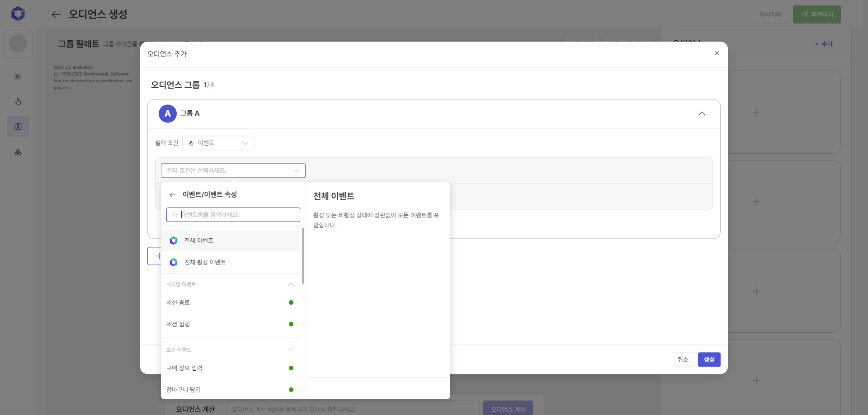This screenshot has height=415, width=868.
Task: Click the round 그룹 A avatar badge
Action: [x=167, y=113]
